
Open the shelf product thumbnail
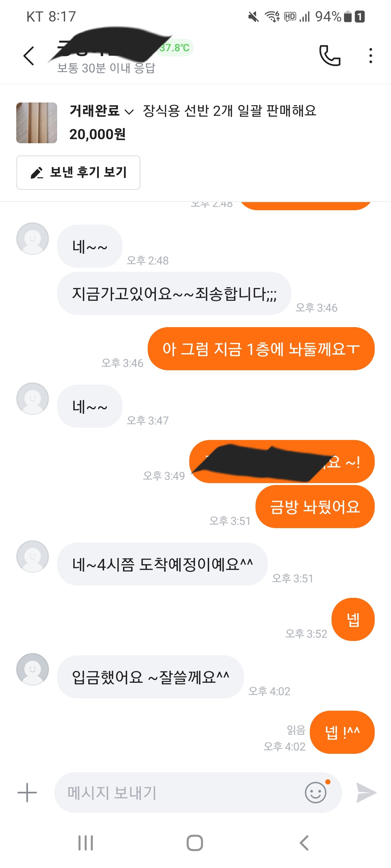pyautogui.click(x=36, y=123)
